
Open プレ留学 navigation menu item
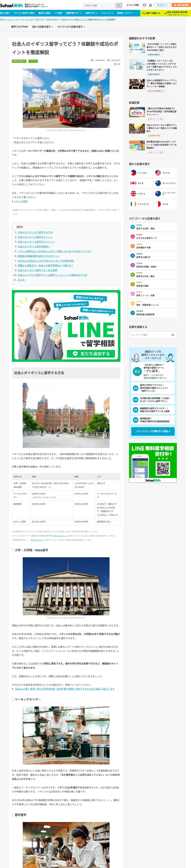click(x=58, y=13)
